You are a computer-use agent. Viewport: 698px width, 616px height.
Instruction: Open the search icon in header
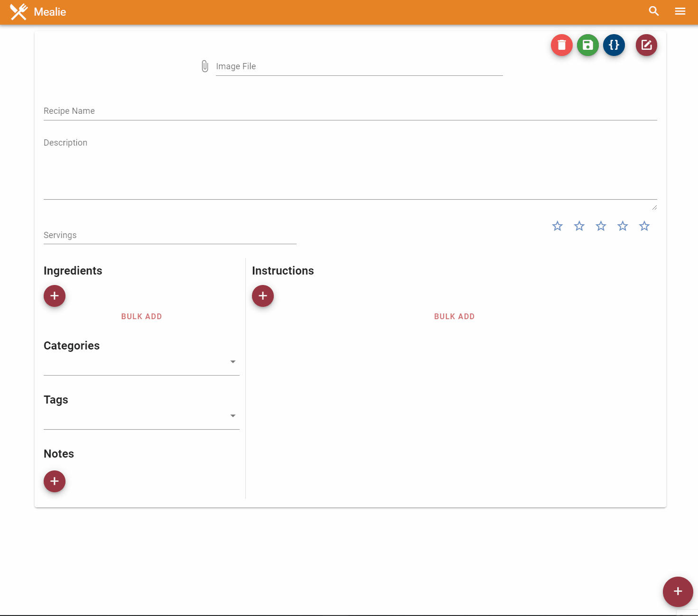click(x=654, y=11)
